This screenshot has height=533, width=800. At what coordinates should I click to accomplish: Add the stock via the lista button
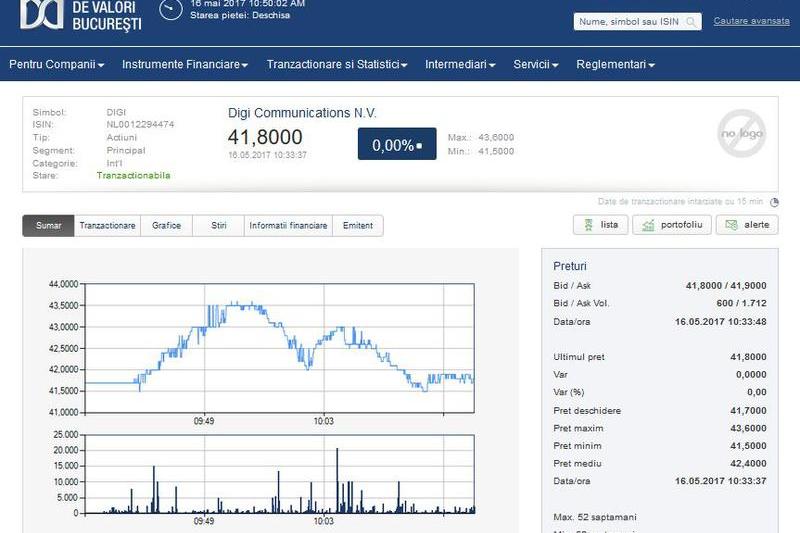point(600,225)
